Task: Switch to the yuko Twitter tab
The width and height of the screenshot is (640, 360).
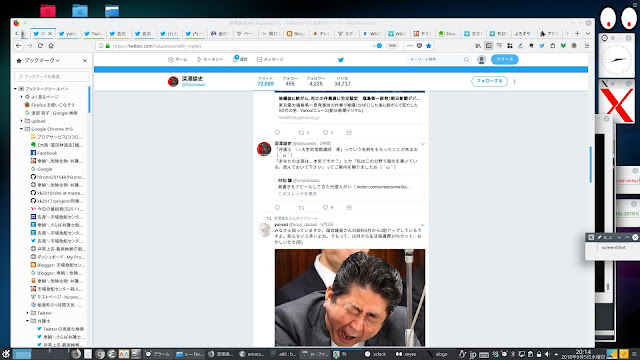Action: 68,33
